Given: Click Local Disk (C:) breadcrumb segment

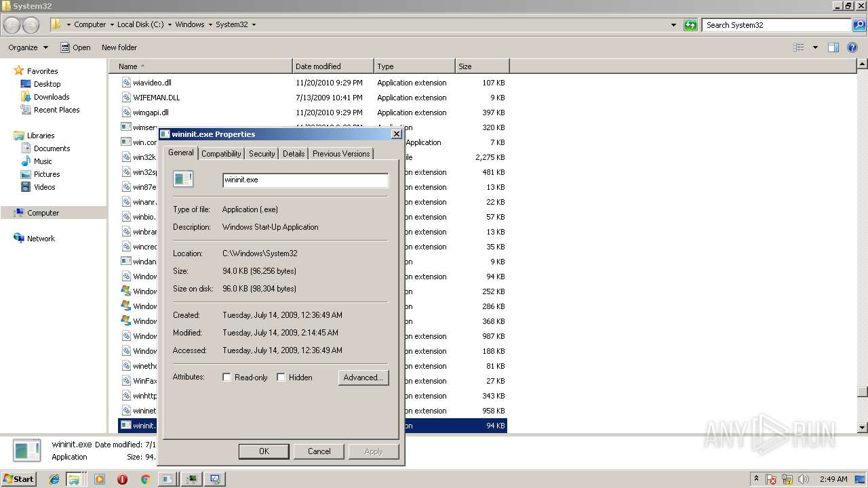Looking at the screenshot, I should coord(140,24).
